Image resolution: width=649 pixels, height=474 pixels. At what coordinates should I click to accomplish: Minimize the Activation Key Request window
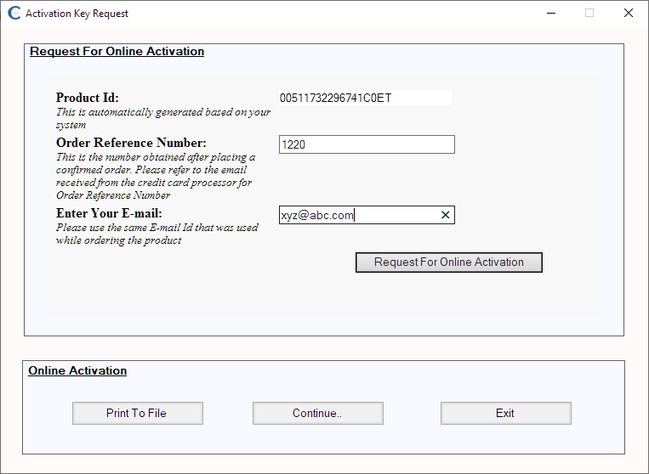coord(551,13)
